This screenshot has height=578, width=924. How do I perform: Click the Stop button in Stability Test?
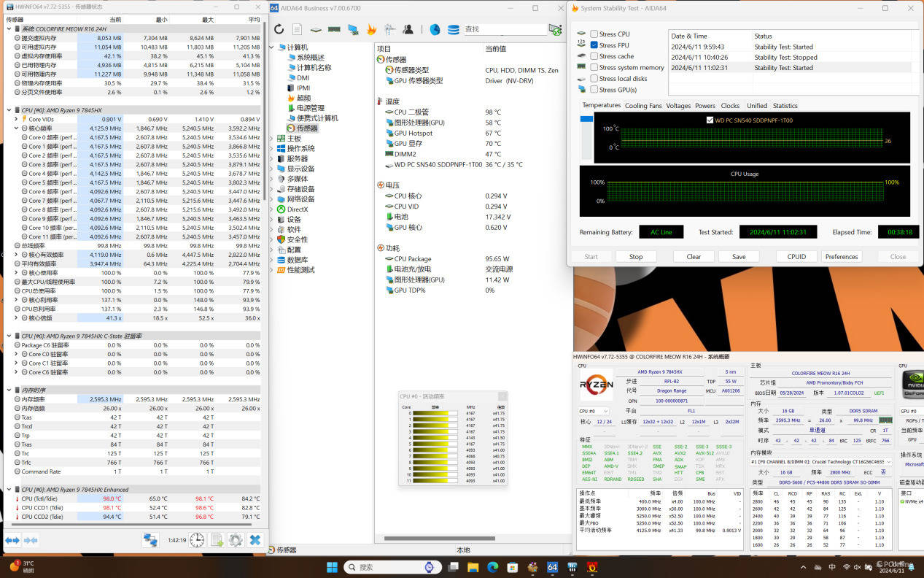[x=636, y=257]
